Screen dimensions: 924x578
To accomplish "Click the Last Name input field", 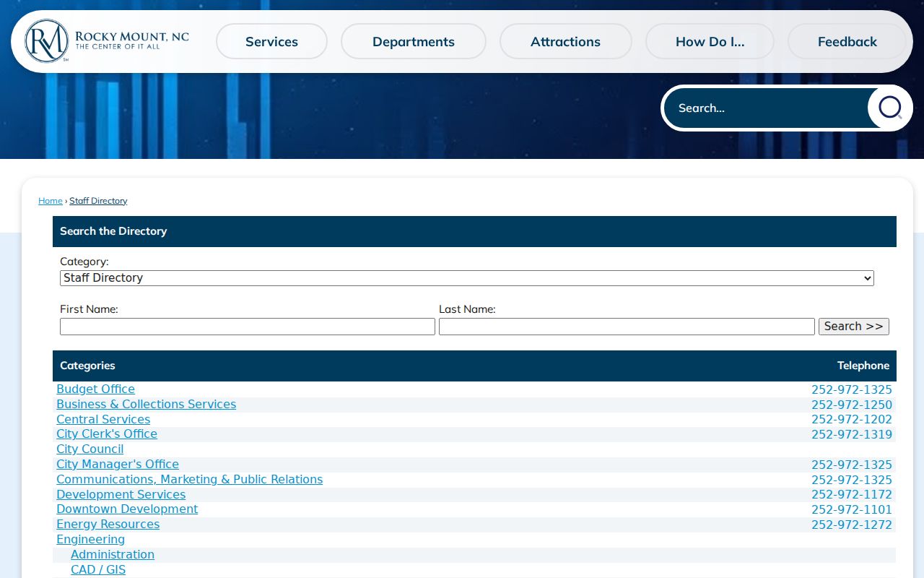I will point(627,327).
